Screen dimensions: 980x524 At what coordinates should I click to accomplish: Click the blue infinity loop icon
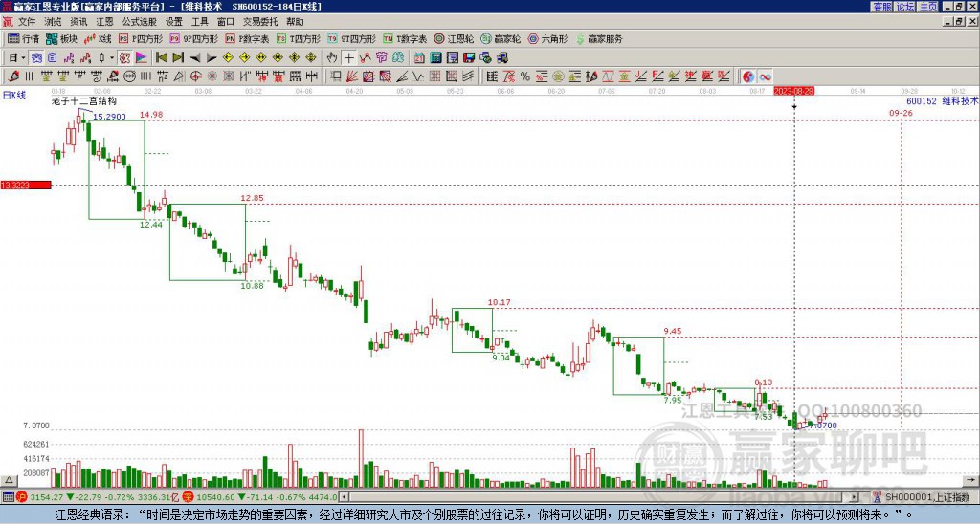(x=765, y=76)
